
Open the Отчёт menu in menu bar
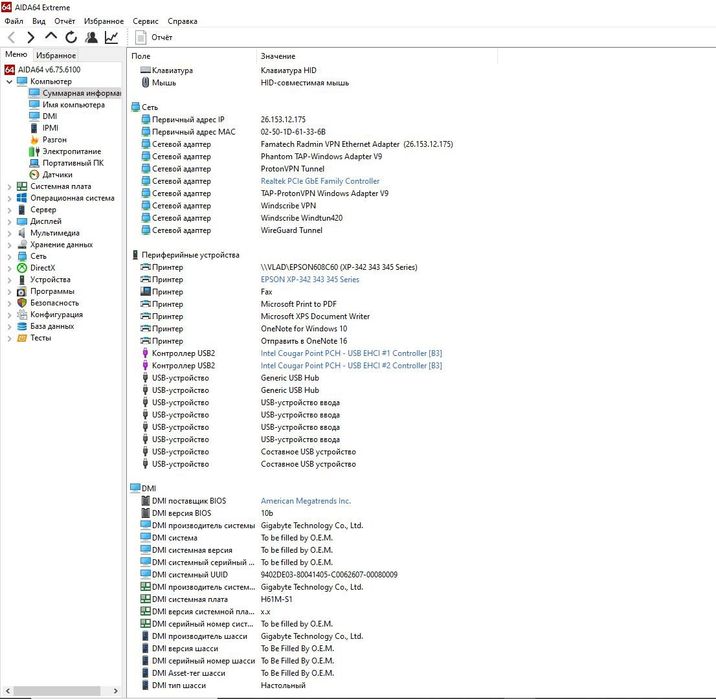64,21
